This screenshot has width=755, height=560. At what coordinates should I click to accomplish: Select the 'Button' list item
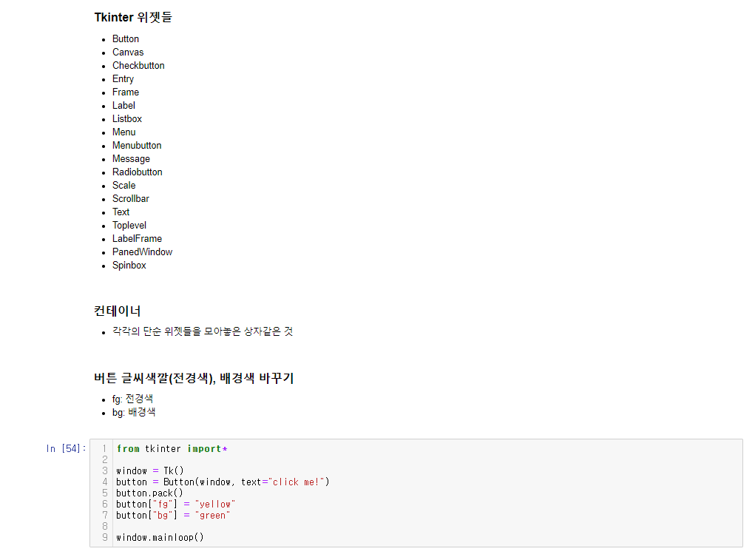pyautogui.click(x=126, y=39)
